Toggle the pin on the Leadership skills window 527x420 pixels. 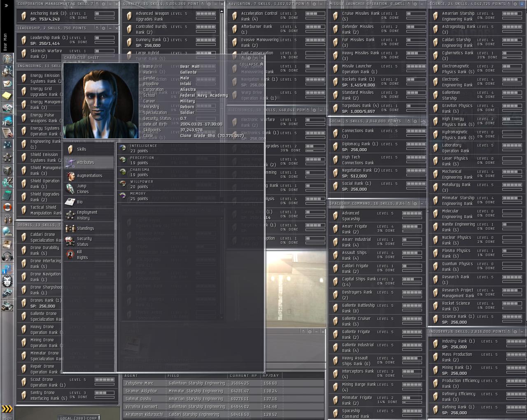pyautogui.click(x=97, y=28)
